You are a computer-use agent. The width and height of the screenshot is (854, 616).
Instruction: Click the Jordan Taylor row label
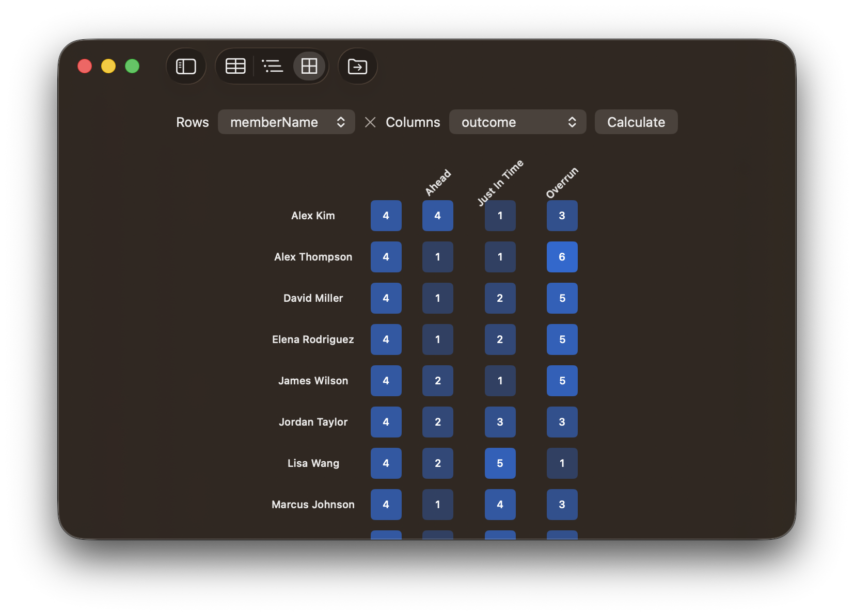click(x=313, y=422)
